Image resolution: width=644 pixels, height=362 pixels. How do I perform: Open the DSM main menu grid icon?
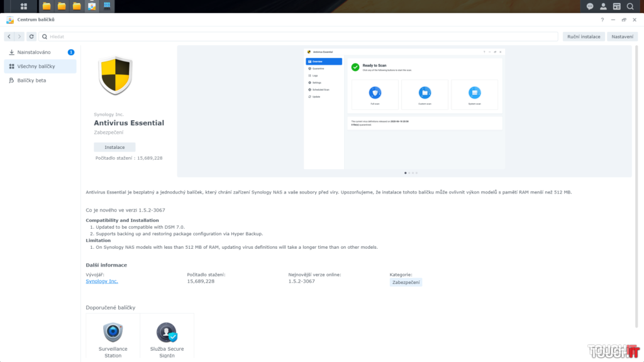point(24,6)
